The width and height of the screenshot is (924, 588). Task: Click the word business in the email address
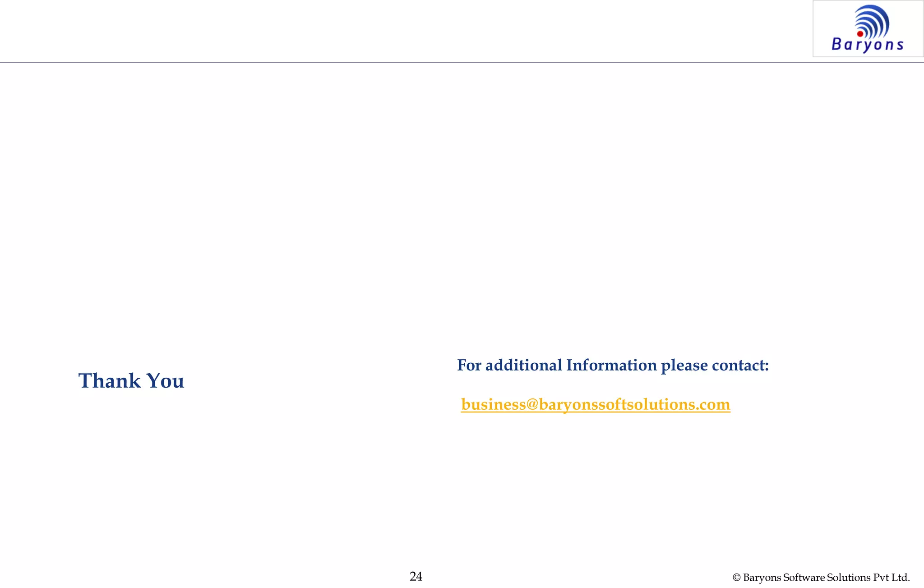click(x=493, y=404)
